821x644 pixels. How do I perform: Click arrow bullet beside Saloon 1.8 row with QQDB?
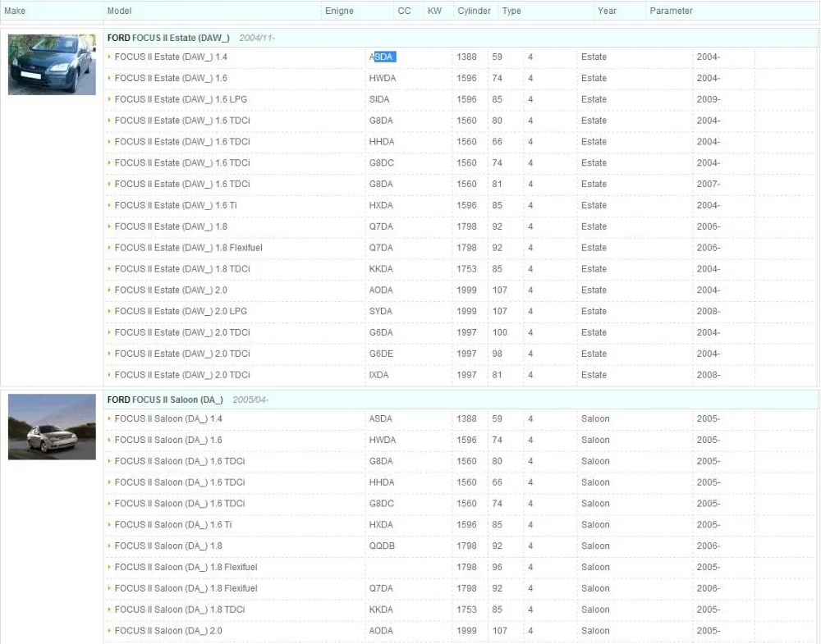[x=109, y=546]
